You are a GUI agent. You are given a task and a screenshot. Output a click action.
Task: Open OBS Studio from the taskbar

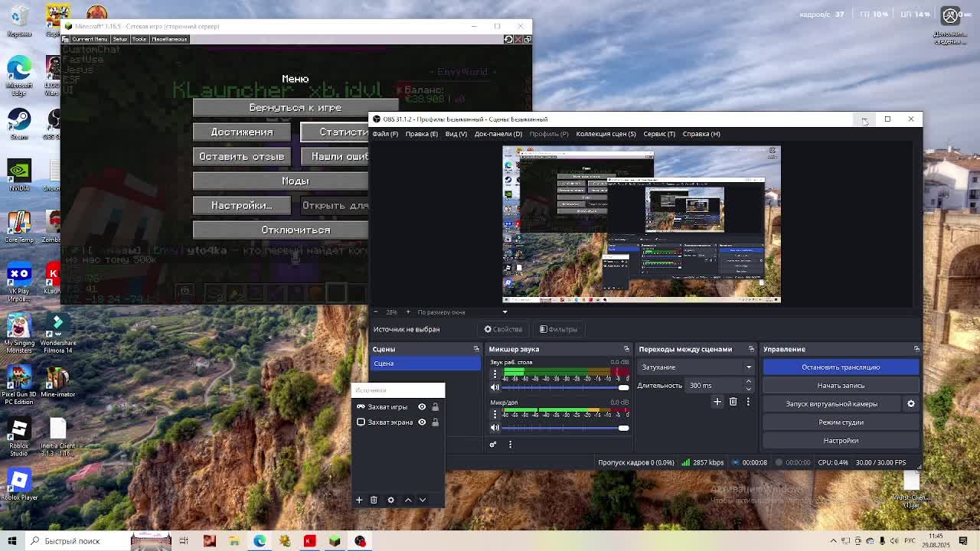coord(360,541)
